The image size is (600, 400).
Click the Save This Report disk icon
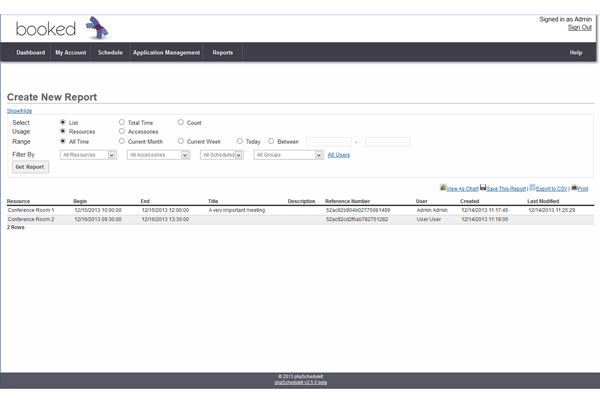(483, 187)
